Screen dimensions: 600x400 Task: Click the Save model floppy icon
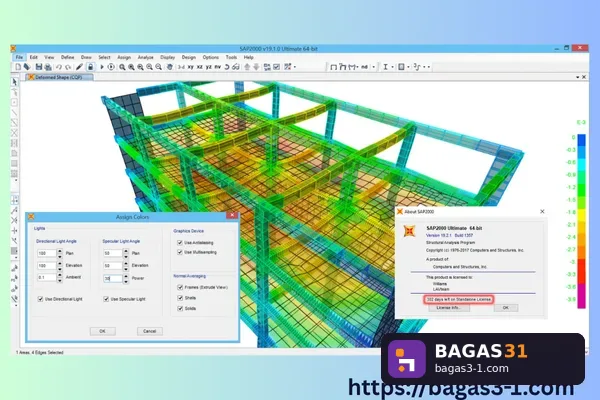(x=39, y=67)
